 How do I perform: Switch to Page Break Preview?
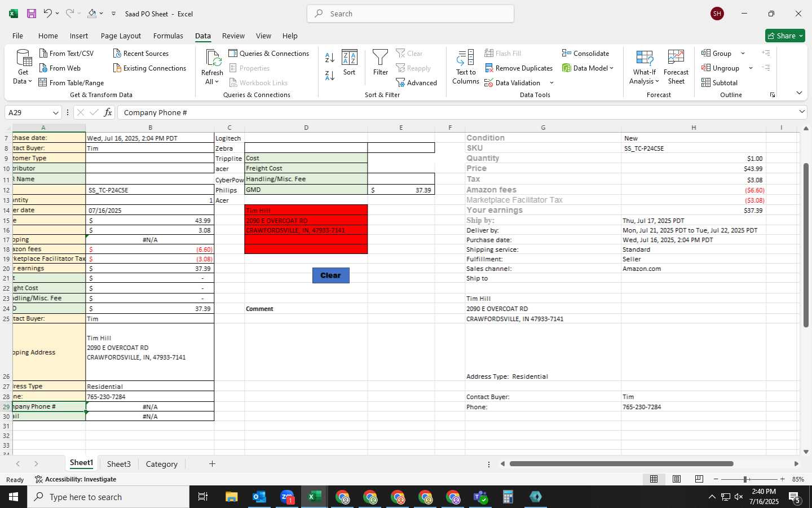699,479
